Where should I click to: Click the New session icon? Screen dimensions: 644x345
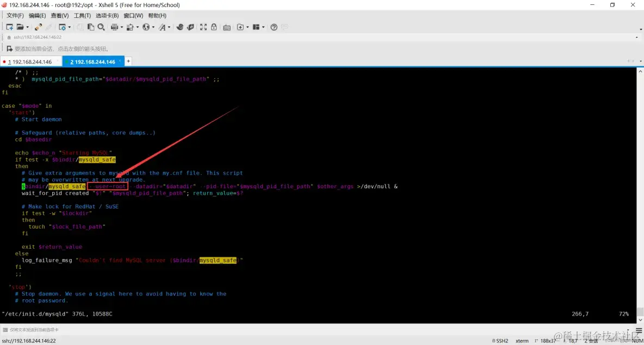click(10, 27)
